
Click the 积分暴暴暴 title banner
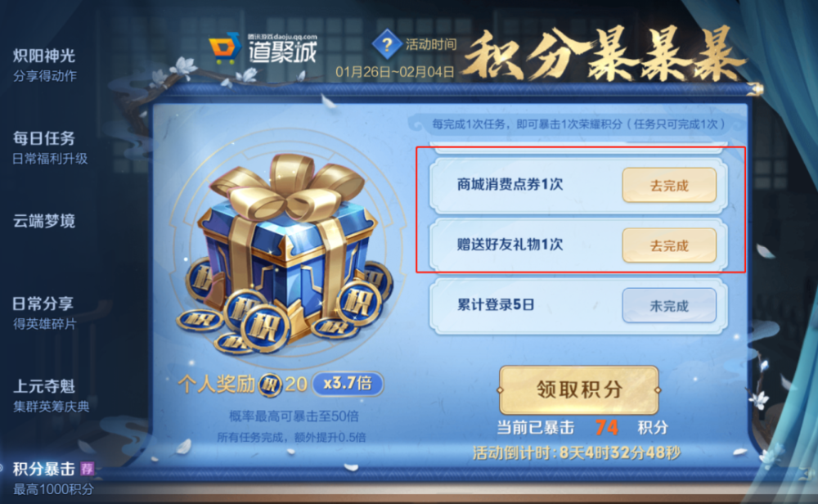pyautogui.click(x=605, y=56)
